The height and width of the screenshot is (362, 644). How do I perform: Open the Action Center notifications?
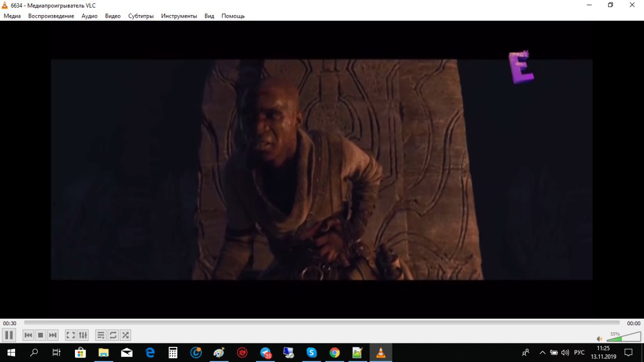coord(628,352)
